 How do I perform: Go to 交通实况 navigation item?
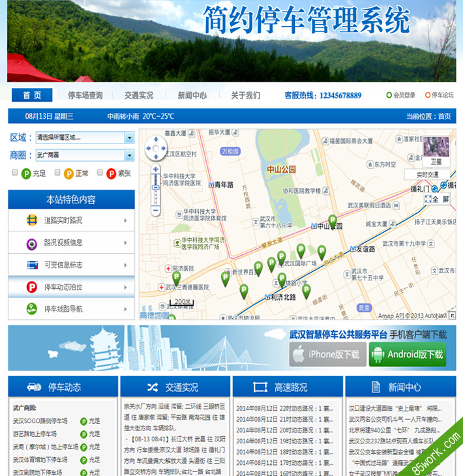pyautogui.click(x=139, y=95)
